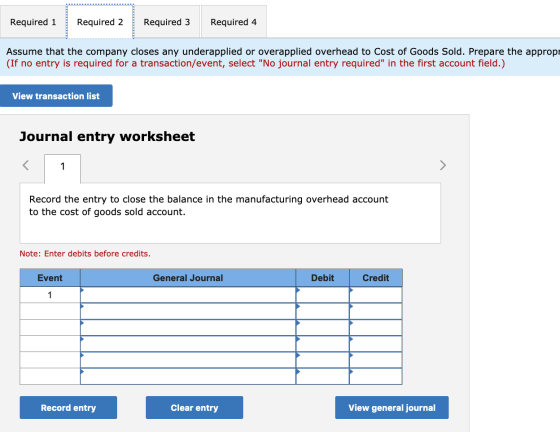
Task: Open account dropdown in second General Journal row
Action: (x=188, y=311)
